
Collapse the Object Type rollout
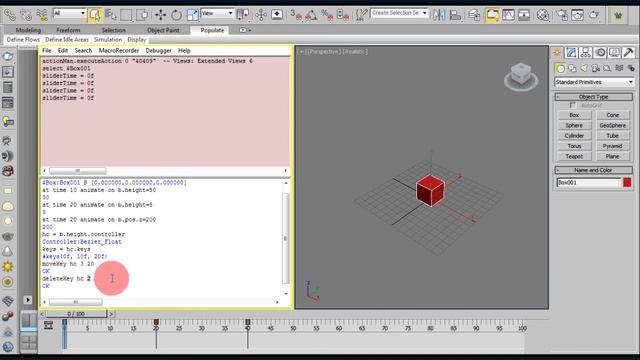(593, 97)
